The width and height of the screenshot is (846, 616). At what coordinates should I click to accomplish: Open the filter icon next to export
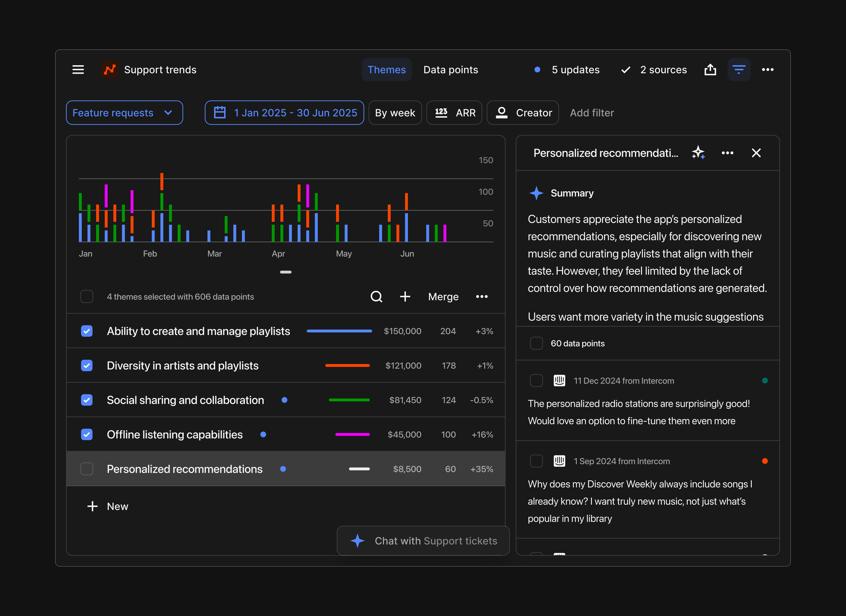point(739,69)
